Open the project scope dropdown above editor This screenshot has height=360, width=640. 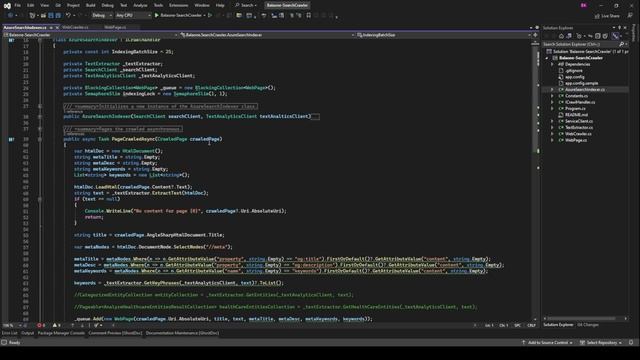coord(90,35)
